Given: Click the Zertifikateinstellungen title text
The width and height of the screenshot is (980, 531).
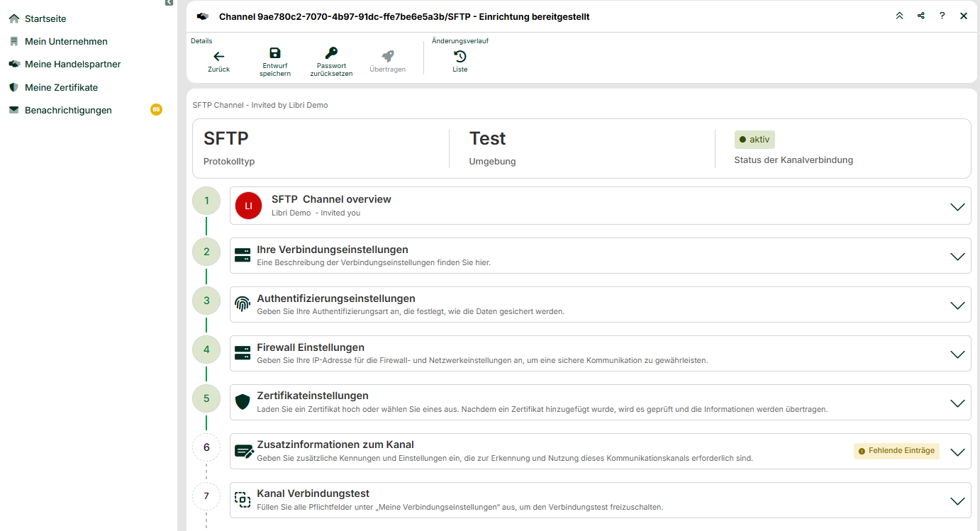Looking at the screenshot, I should 313,396.
